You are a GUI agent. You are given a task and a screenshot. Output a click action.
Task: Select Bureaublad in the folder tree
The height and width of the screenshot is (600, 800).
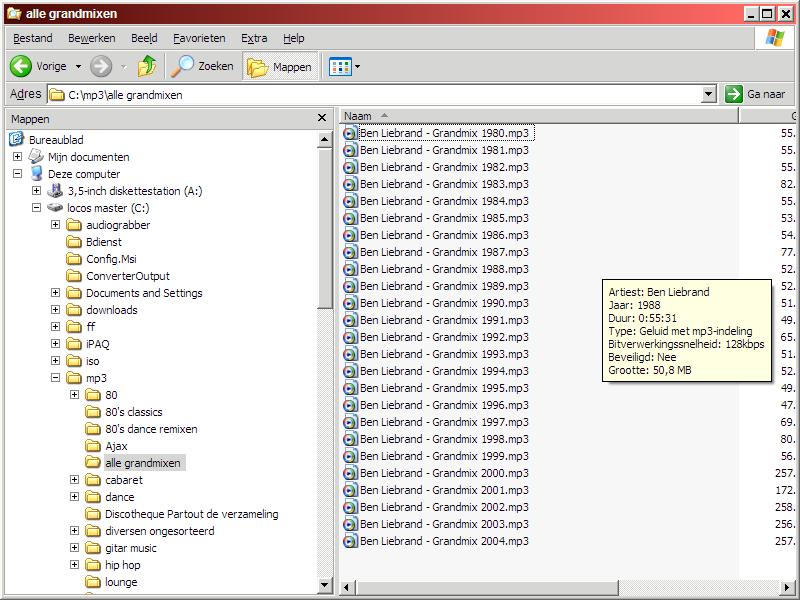56,140
